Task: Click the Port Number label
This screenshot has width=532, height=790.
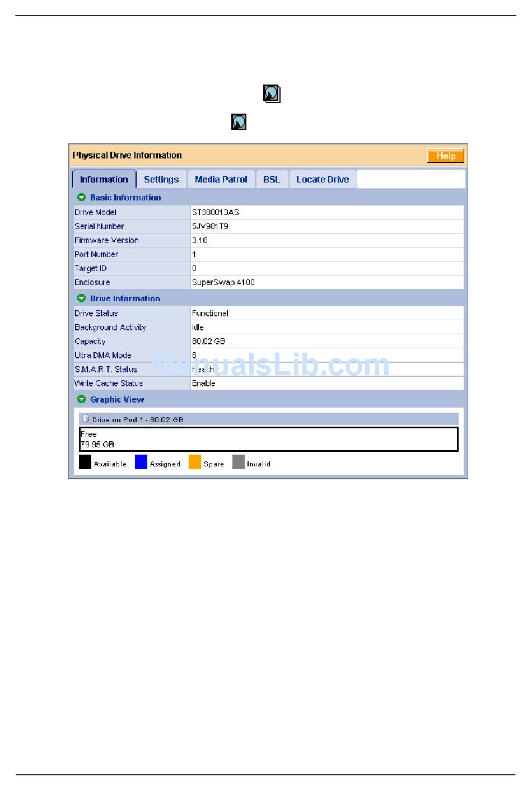Action: (96, 254)
